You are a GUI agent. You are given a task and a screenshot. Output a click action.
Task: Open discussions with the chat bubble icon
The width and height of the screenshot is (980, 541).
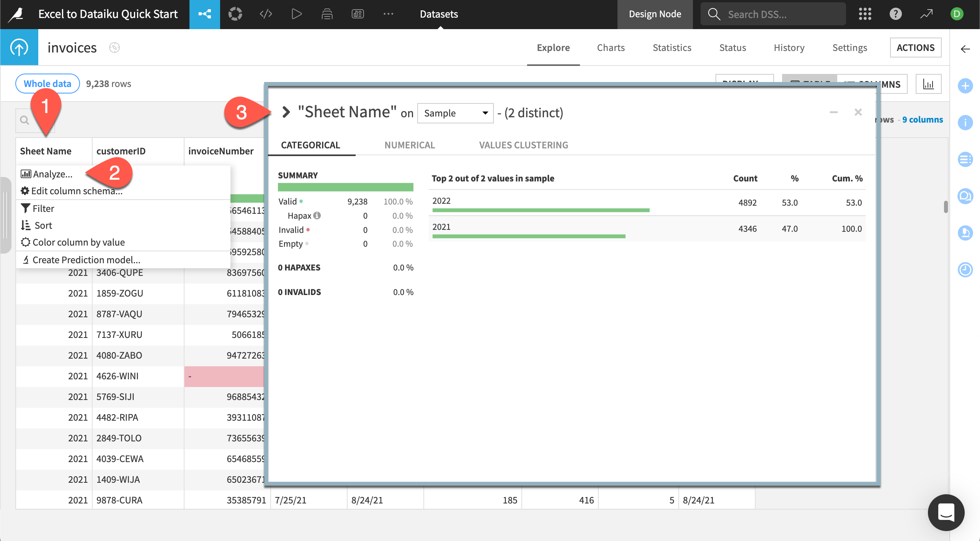point(965,196)
